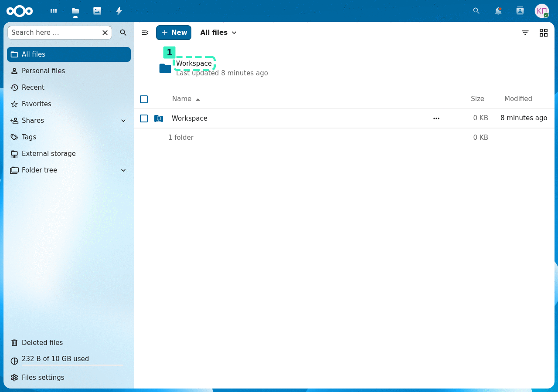Open the Activity lightning icon
Image resolution: width=558 pixels, height=392 pixels.
click(x=119, y=11)
